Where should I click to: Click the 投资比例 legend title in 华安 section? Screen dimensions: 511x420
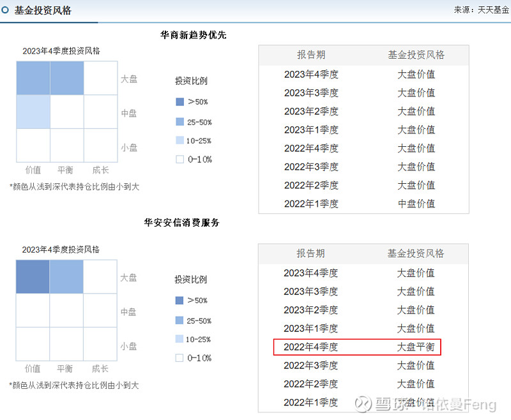click(190, 280)
